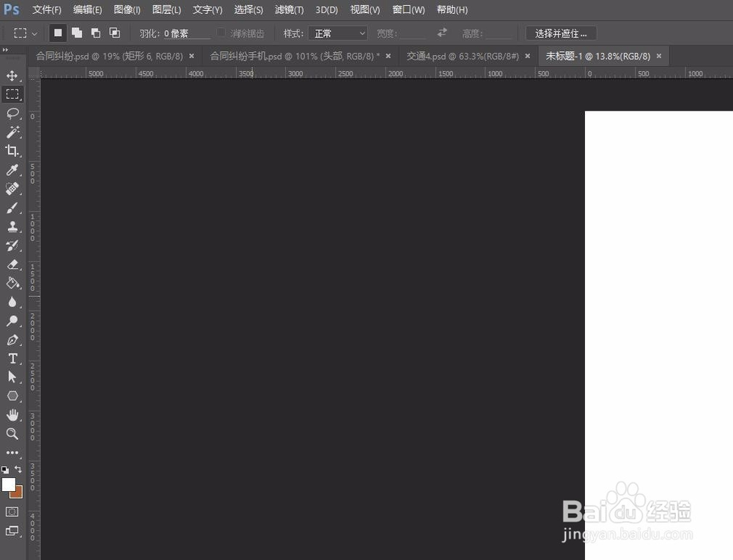Choose New Selection mode
Image resolution: width=733 pixels, height=560 pixels.
(x=58, y=33)
